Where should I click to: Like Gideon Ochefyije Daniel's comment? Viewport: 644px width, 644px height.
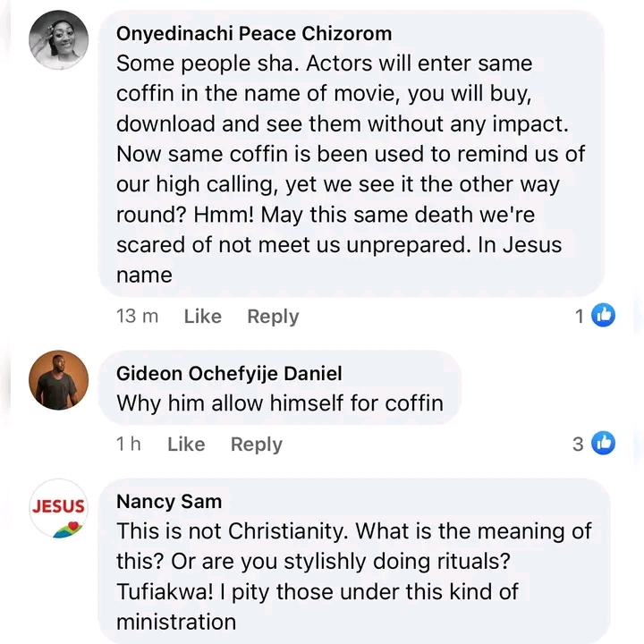tap(186, 444)
